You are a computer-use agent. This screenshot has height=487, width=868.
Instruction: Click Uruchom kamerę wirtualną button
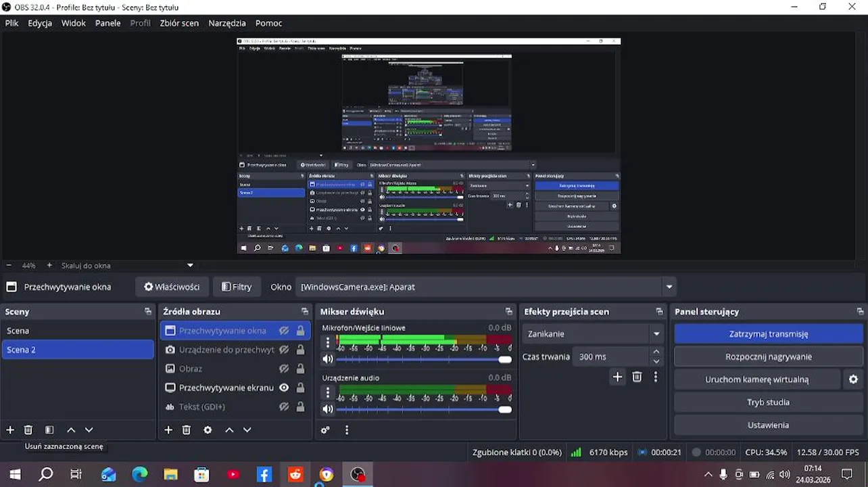point(757,379)
